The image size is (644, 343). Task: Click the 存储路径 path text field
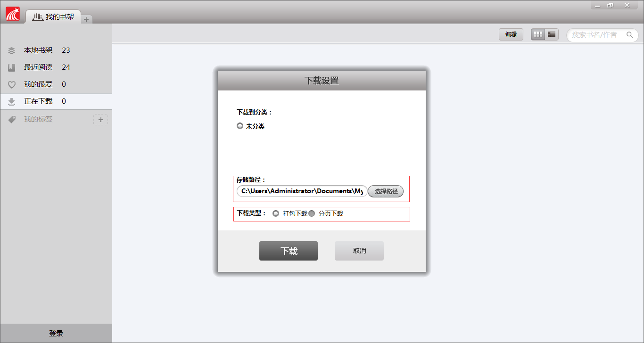(x=302, y=191)
